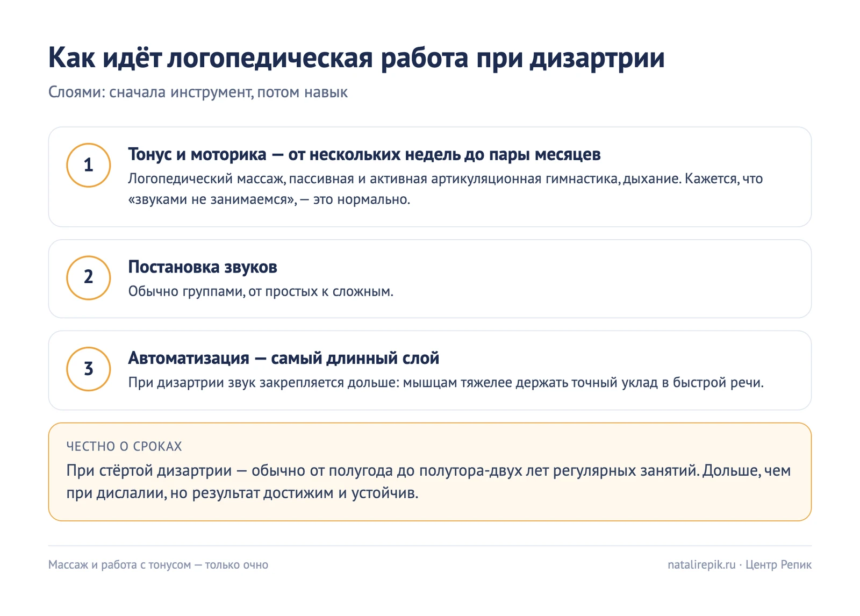This screenshot has height=616, width=860.
Task: Click the subtitle "Слоями: сначала инструмент, потом навык"
Action: (198, 92)
